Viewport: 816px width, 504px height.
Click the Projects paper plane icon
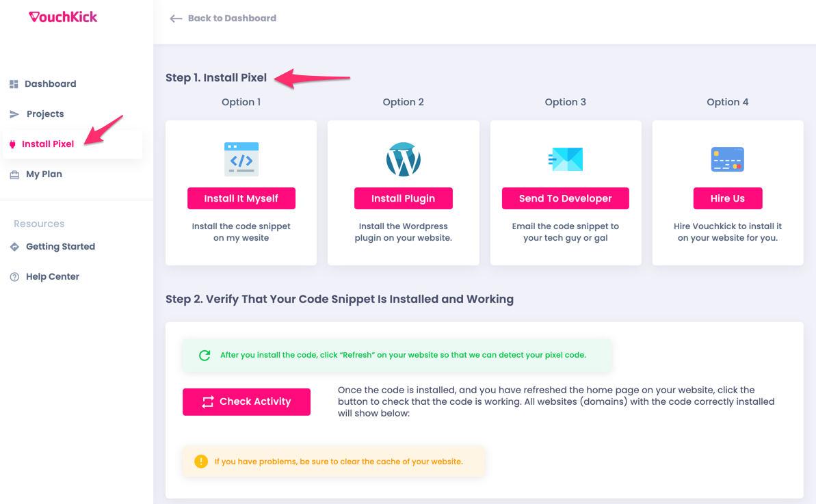[x=14, y=114]
